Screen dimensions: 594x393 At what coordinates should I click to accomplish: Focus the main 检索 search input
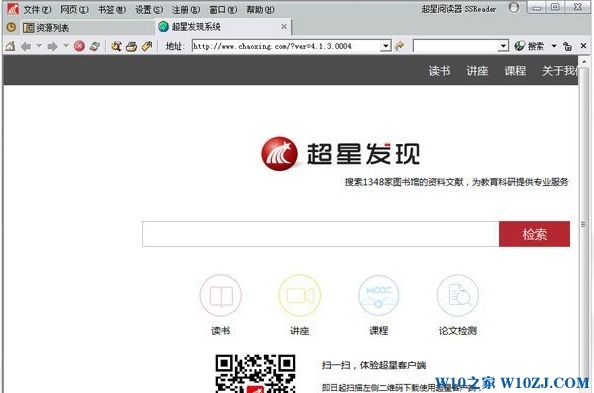[320, 234]
